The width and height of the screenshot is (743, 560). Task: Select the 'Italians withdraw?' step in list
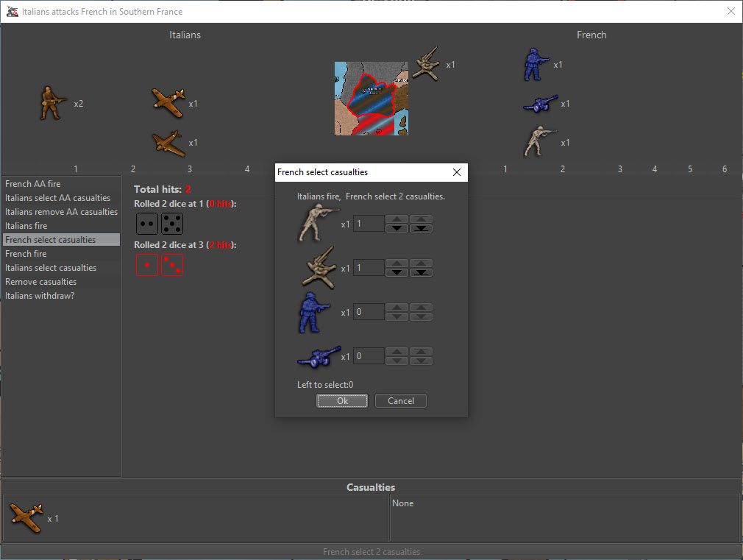tap(40, 296)
